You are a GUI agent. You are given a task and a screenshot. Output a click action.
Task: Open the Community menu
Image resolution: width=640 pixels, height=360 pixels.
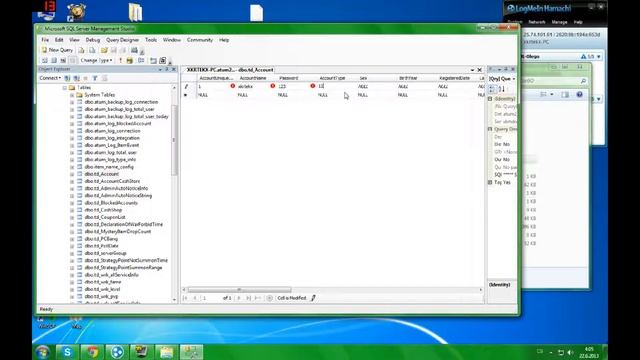200,40
